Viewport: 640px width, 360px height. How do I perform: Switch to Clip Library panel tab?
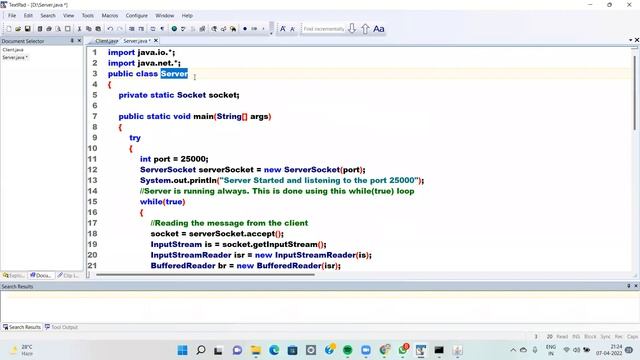(x=68, y=276)
